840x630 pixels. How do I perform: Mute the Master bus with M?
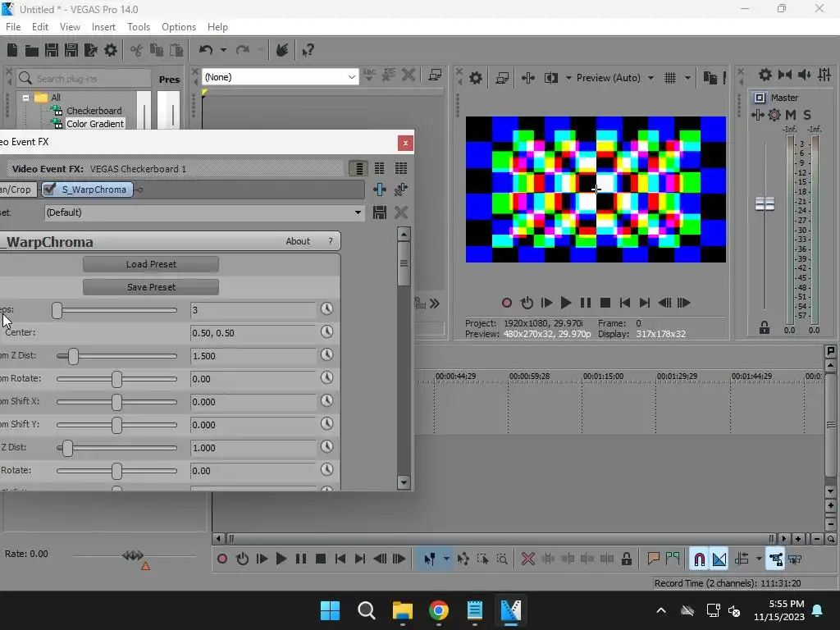click(791, 115)
